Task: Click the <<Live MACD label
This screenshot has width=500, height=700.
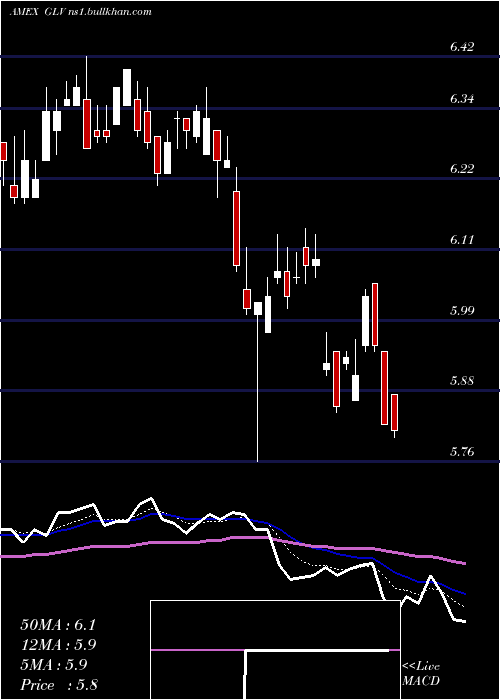Action: pos(421,674)
